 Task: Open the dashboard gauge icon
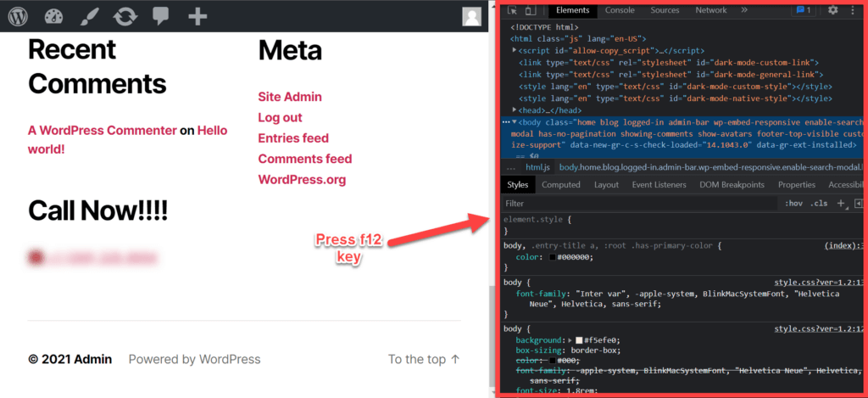tap(53, 16)
